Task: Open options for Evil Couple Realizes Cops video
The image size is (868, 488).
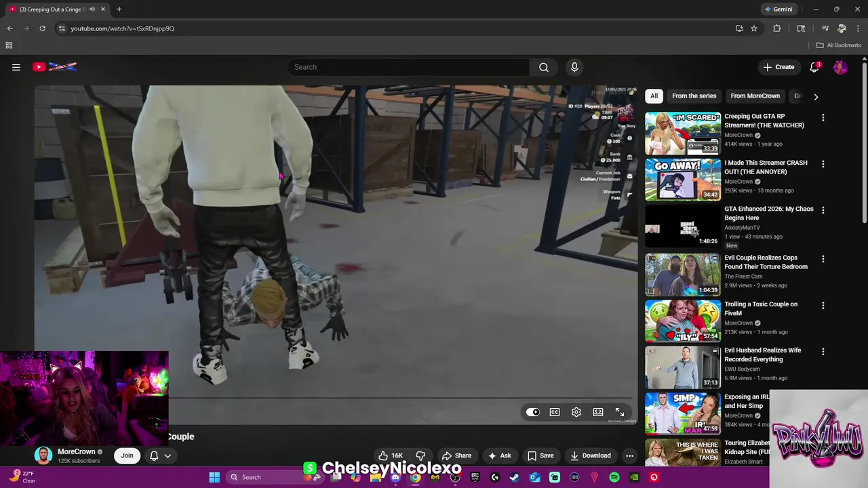Action: tap(823, 259)
